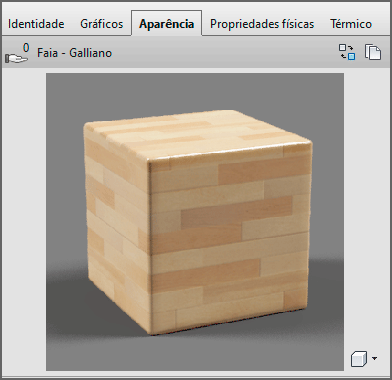Click the Faia - Galliano asset name
This screenshot has height=380, width=392.
coord(74,53)
